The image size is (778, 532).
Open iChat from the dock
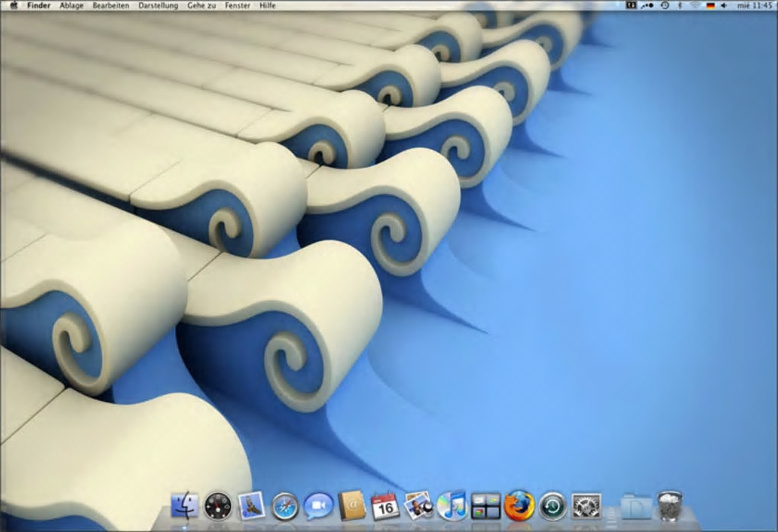tap(318, 506)
